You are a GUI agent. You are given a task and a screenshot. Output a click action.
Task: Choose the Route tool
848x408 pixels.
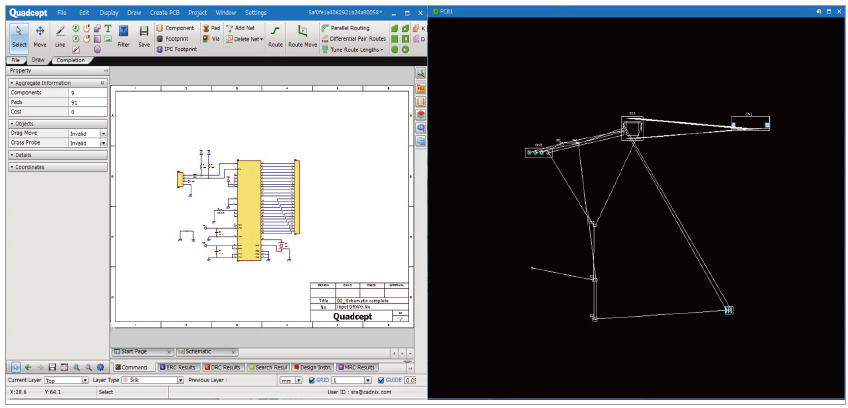(x=275, y=36)
